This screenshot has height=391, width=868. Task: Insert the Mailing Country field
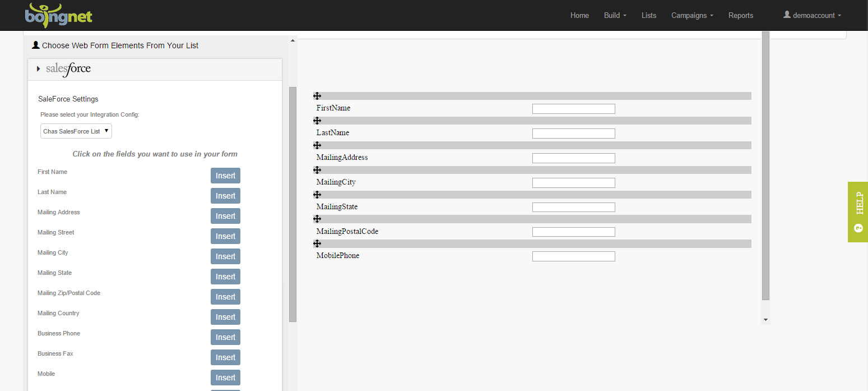pyautogui.click(x=225, y=317)
